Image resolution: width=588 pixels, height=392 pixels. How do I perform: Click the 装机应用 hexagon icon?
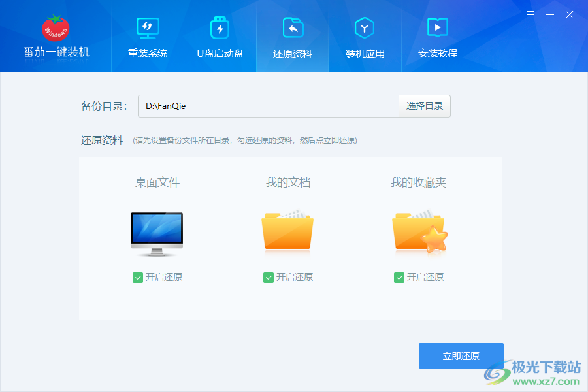tap(365, 27)
